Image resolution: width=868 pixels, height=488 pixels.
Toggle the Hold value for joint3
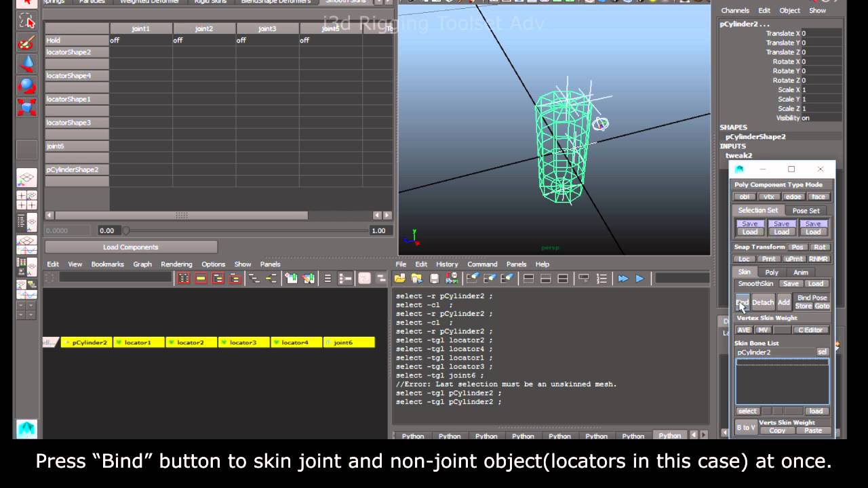pos(268,40)
